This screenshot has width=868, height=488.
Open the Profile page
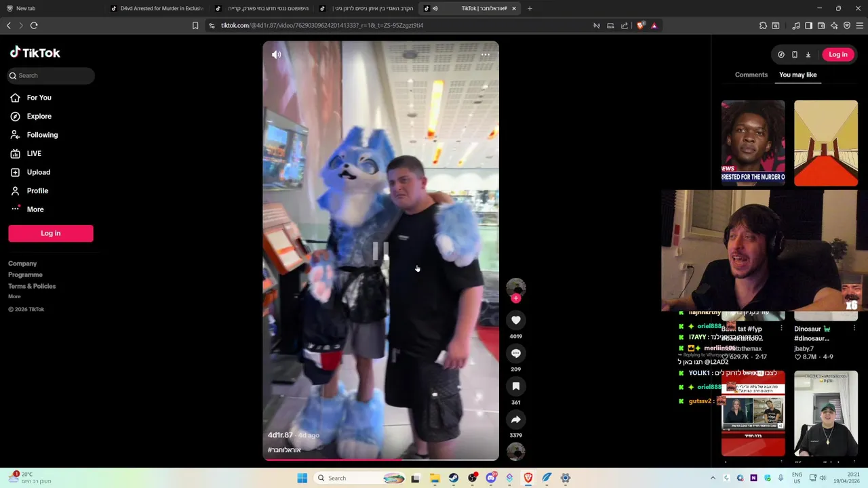pos(37,191)
